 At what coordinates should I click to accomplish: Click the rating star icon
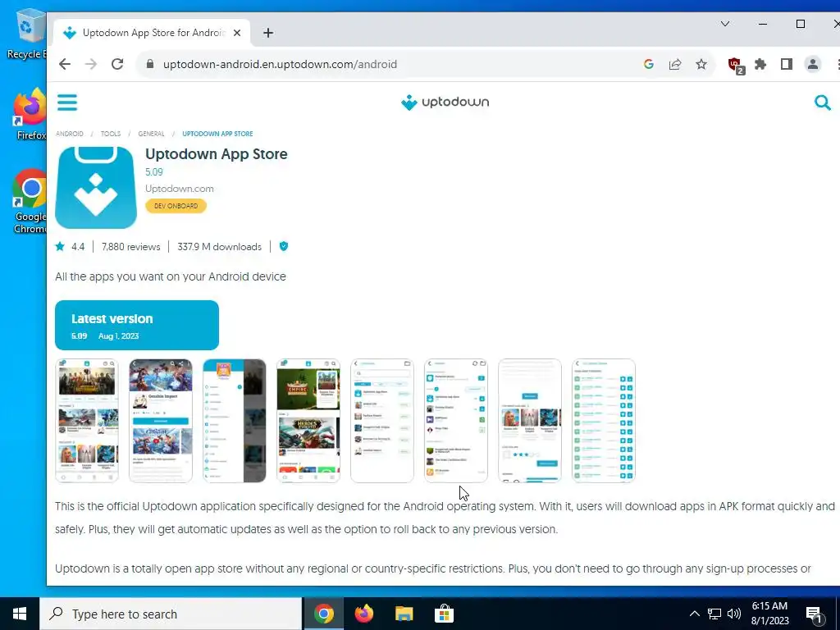coord(60,246)
